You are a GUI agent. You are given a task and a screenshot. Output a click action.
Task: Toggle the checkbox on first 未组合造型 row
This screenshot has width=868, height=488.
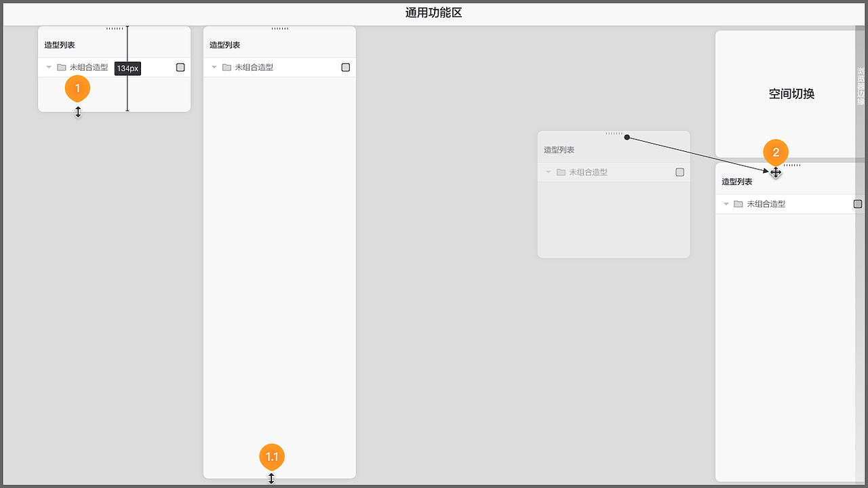(180, 67)
